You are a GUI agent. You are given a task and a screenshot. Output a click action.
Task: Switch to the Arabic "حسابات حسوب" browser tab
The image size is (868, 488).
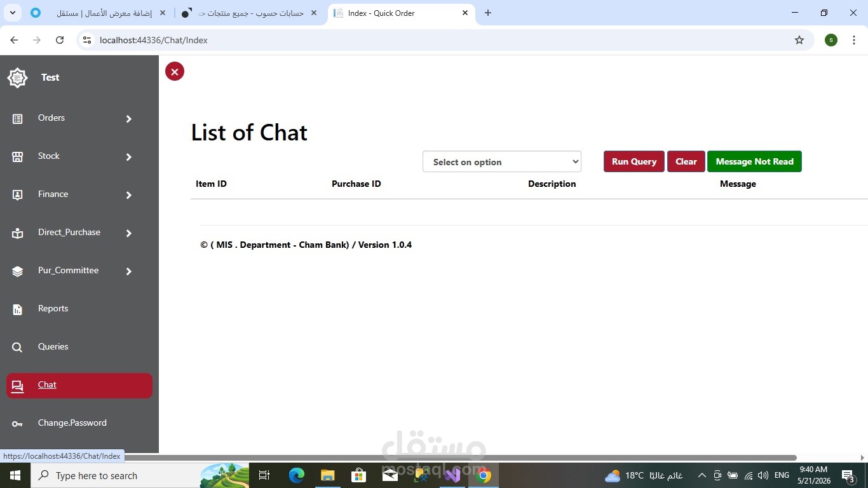[x=250, y=13]
